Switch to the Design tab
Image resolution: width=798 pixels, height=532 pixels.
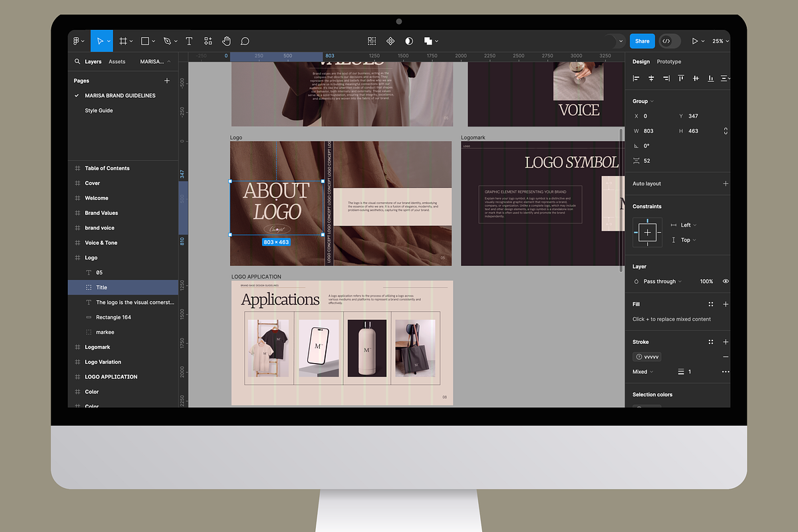pyautogui.click(x=641, y=62)
